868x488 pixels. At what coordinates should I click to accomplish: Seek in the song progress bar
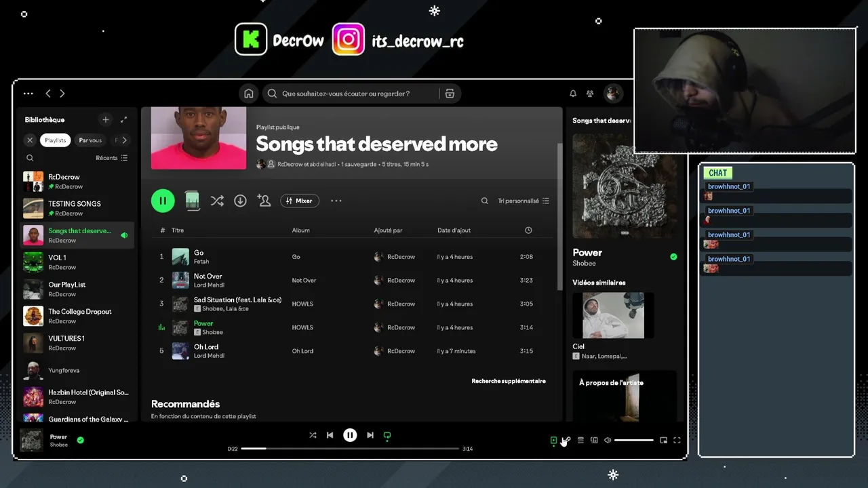350,449
